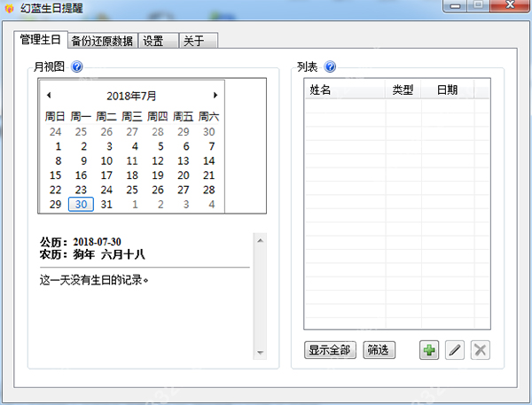Click scroll up arrow in details pane
Image resolution: width=532 pixels, height=405 pixels.
click(x=260, y=241)
